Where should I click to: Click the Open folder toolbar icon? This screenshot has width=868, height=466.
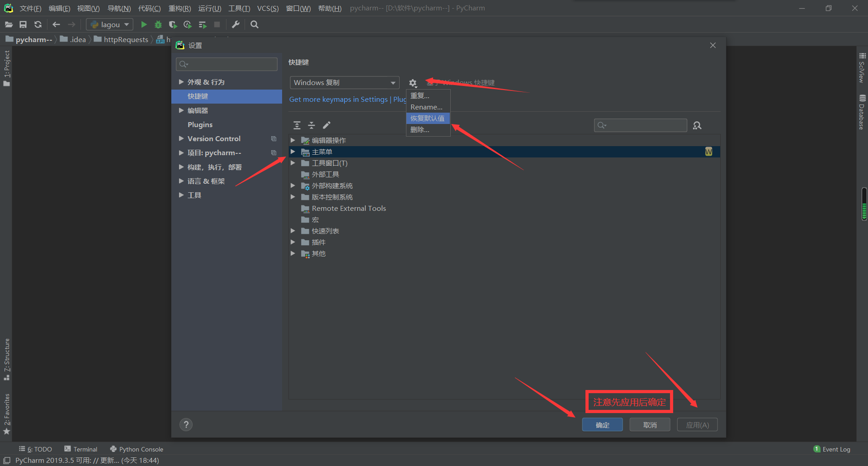(x=9, y=24)
